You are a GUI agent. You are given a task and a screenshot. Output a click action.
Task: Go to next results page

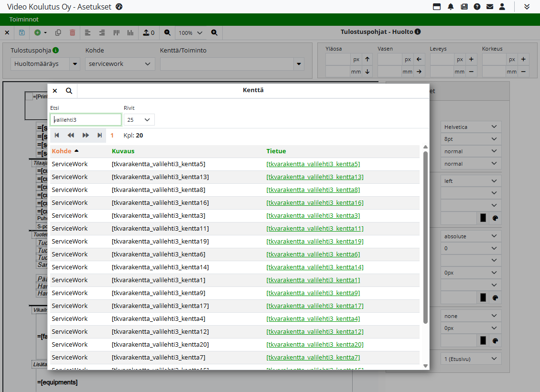click(86, 136)
